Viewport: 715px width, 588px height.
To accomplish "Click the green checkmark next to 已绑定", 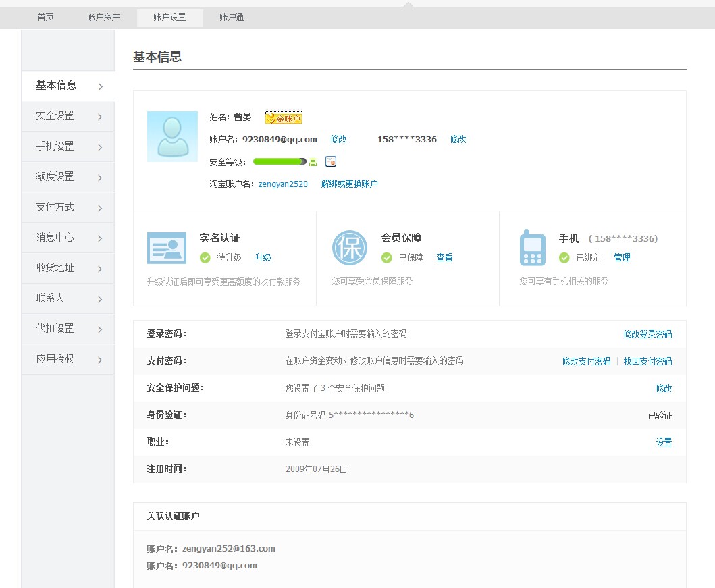I will pos(564,258).
